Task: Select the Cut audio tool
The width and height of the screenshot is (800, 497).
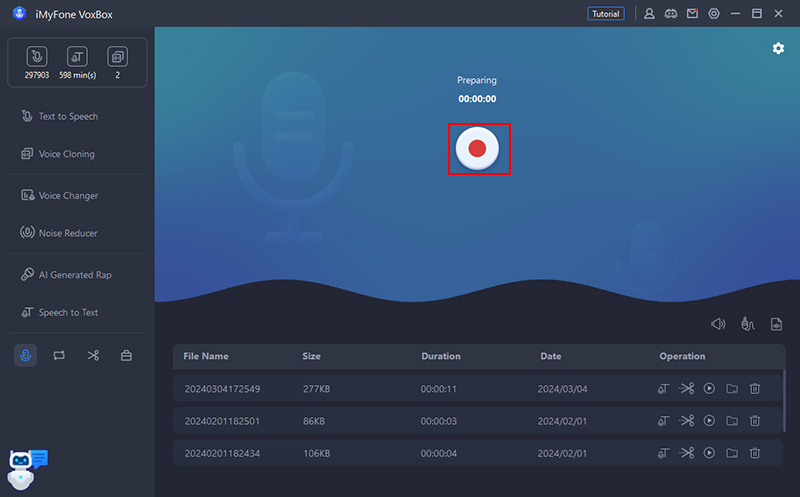Action: click(x=93, y=355)
